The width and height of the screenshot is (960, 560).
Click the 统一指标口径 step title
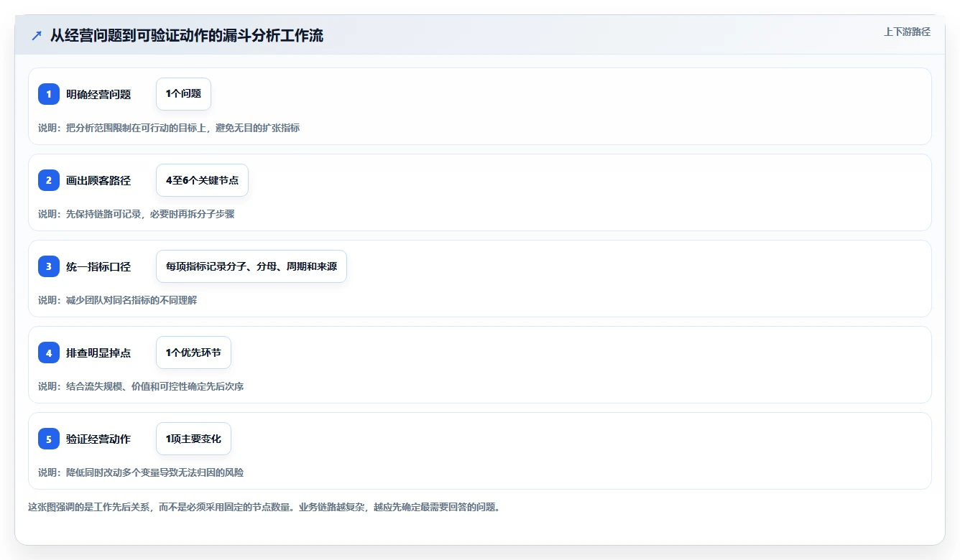[98, 266]
